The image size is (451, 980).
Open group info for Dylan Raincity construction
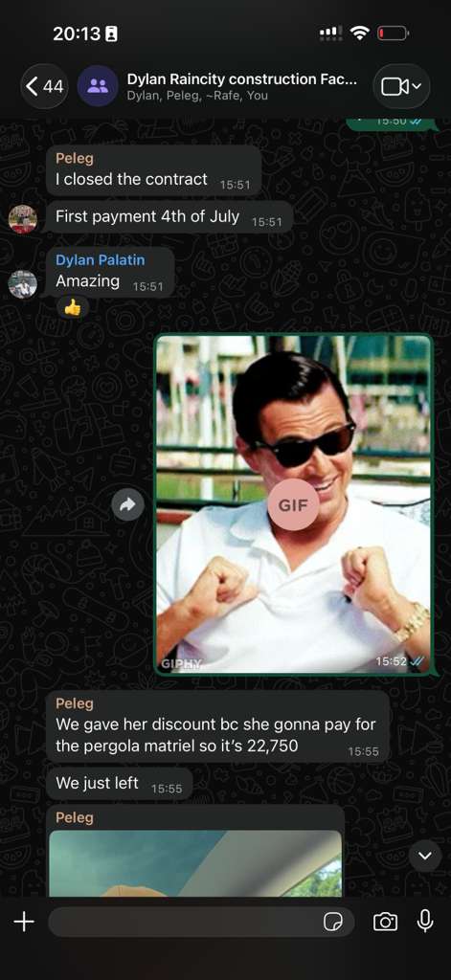pyautogui.click(x=242, y=79)
